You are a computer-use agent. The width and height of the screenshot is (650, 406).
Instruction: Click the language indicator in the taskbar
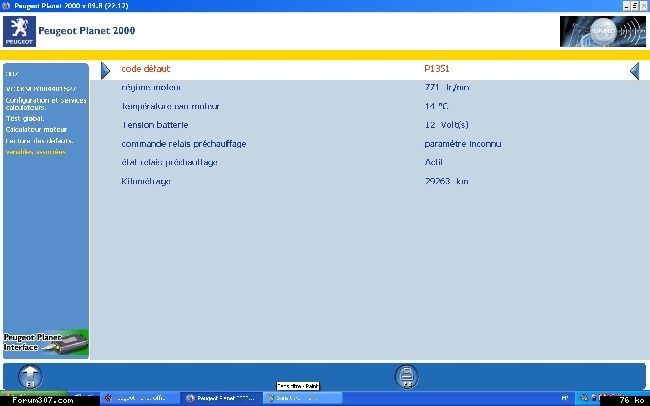coord(565,398)
